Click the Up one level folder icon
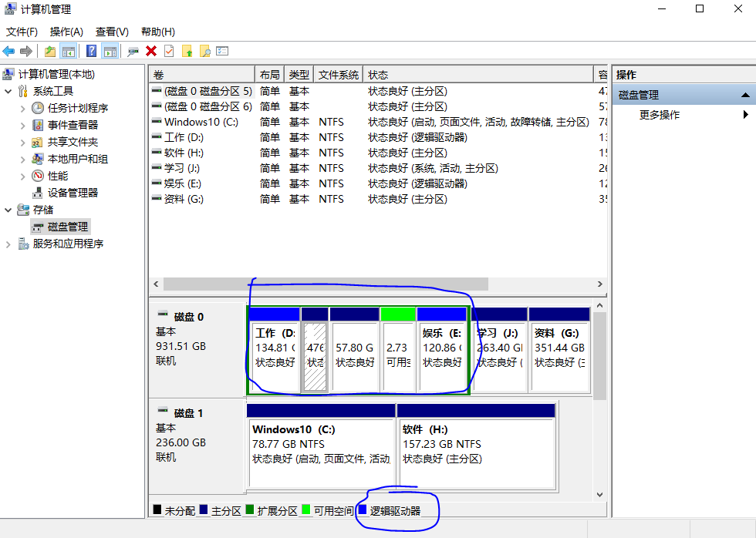The height and width of the screenshot is (538, 756). pos(49,51)
